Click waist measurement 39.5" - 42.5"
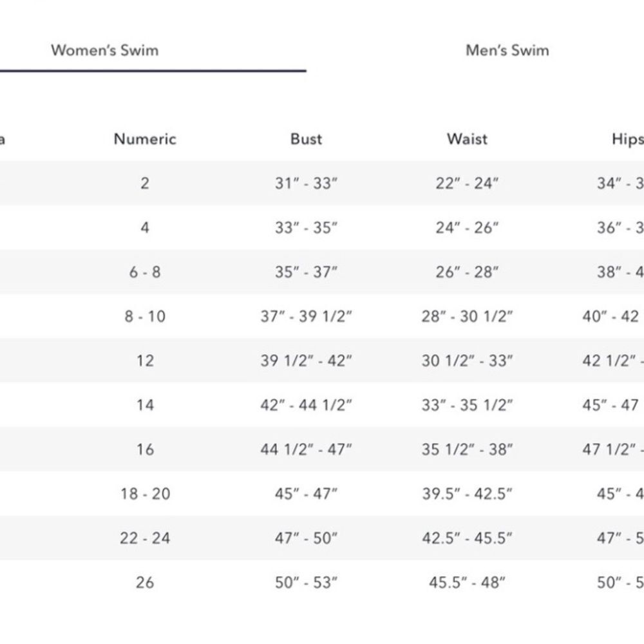 click(467, 494)
